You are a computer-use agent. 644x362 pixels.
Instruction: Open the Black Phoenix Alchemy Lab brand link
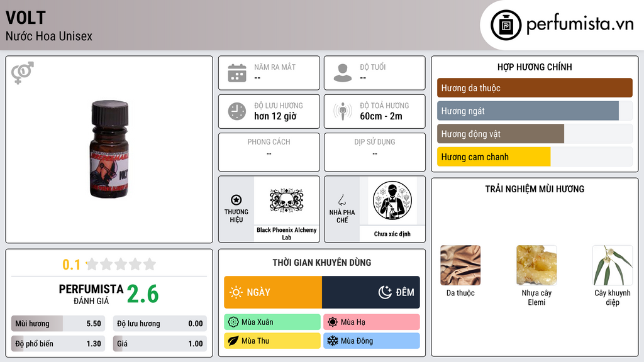coord(287,234)
